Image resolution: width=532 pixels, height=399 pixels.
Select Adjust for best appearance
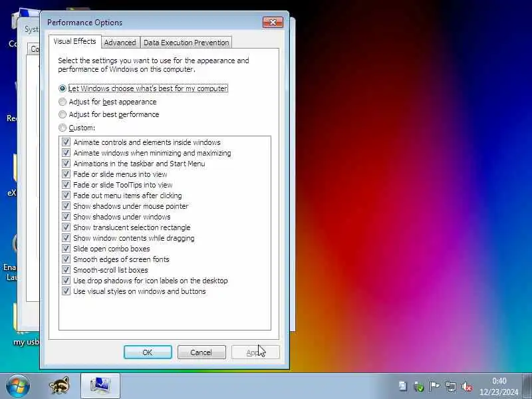click(108, 102)
